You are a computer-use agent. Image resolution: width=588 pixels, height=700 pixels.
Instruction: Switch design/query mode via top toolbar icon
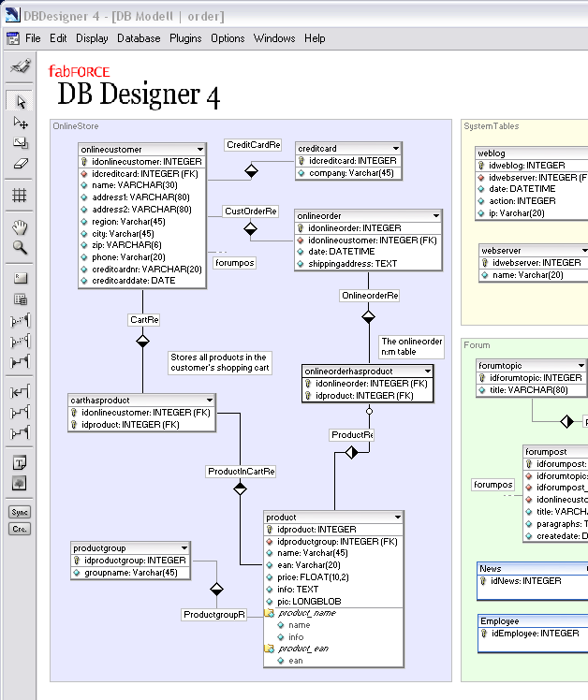tap(20, 66)
